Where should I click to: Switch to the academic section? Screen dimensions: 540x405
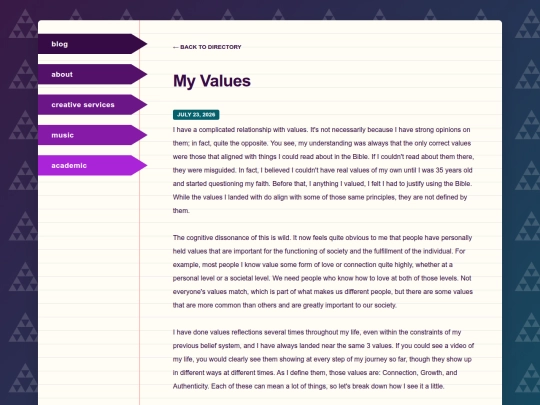pyautogui.click(x=92, y=165)
